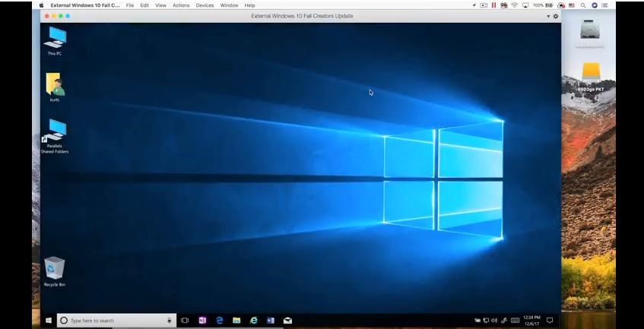The height and width of the screenshot is (329, 644).
Task: Open the touch keyboard tray icon
Action: (515, 321)
